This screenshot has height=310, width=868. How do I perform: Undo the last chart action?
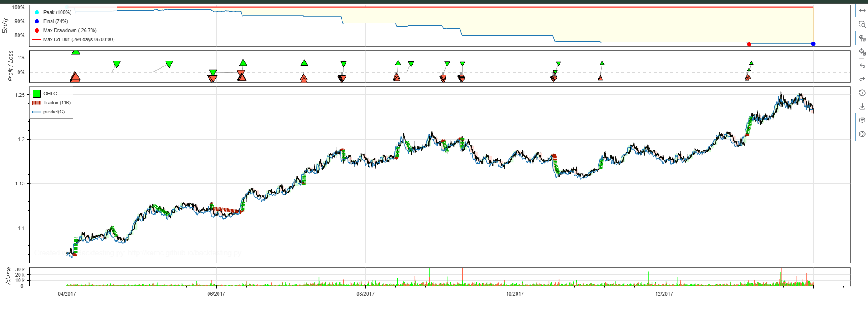[862, 66]
